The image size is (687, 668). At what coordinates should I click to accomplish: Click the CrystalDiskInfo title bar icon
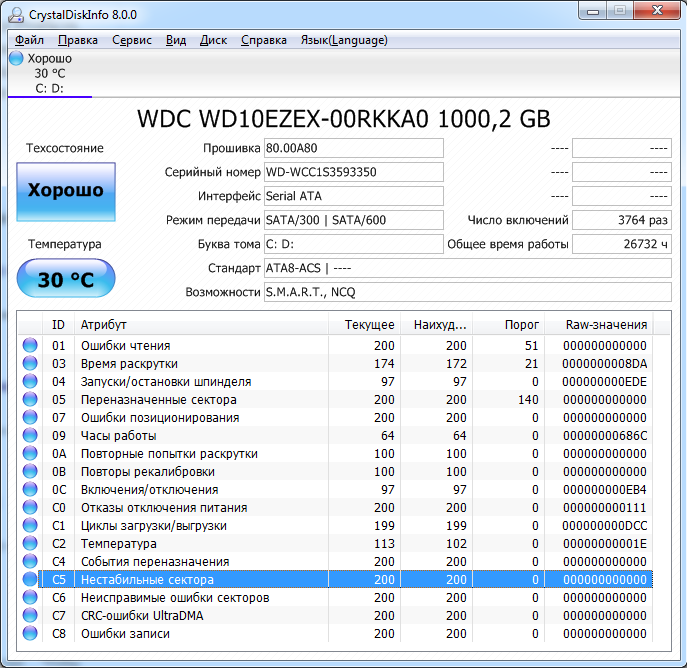[x=16, y=14]
